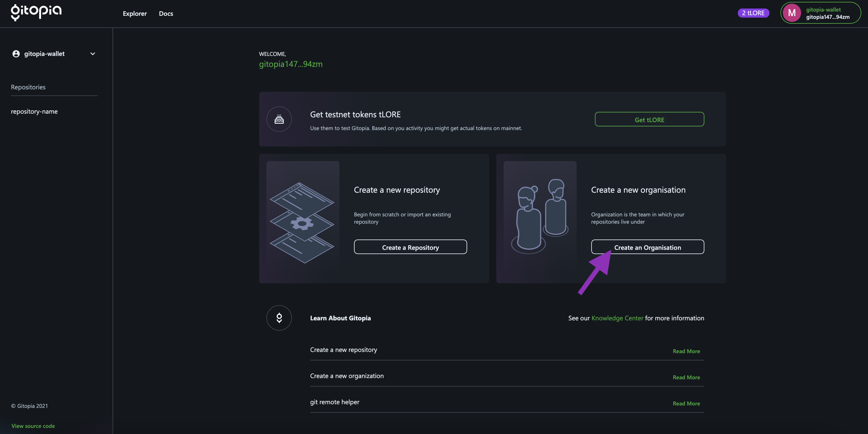
Task: Click the View source code link
Action: pyautogui.click(x=33, y=426)
